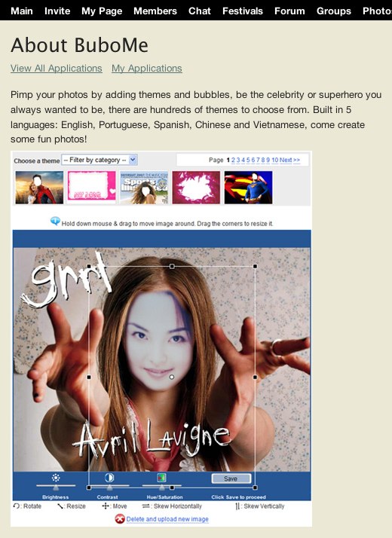Open View All Applications link
Viewport: 392px width, 538px height.
click(x=57, y=69)
